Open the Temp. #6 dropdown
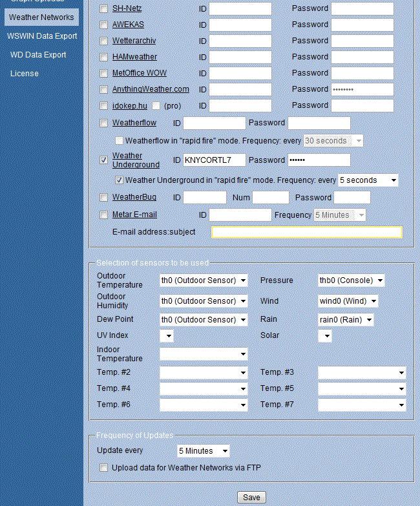Screen dimensions: 420x506 pos(204,405)
